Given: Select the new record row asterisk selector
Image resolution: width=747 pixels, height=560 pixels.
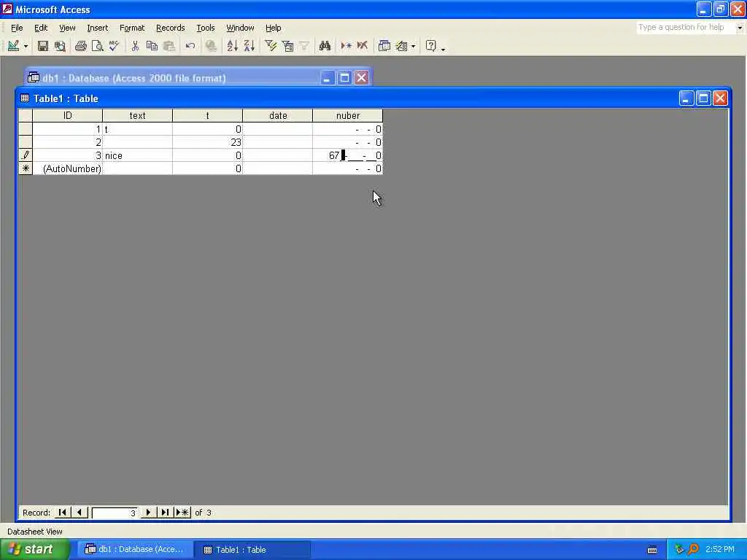Looking at the screenshot, I should [26, 168].
